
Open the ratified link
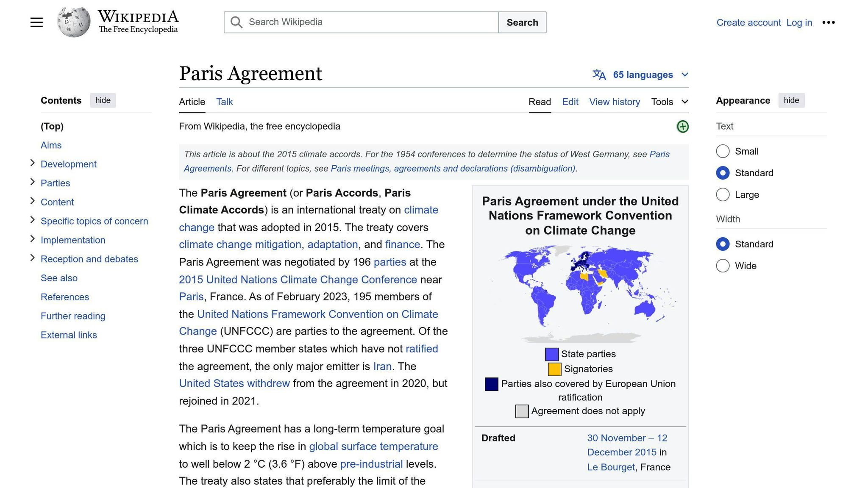(422, 349)
